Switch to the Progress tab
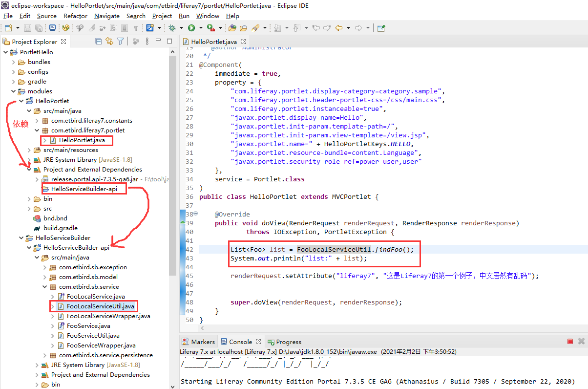Image resolution: width=588 pixels, height=389 pixels. click(284, 342)
